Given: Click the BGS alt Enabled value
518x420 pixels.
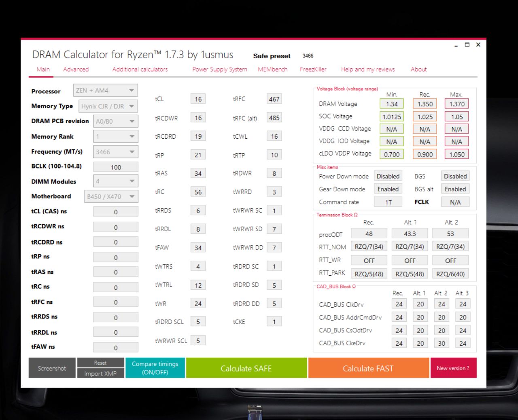Looking at the screenshot, I should (x=455, y=189).
